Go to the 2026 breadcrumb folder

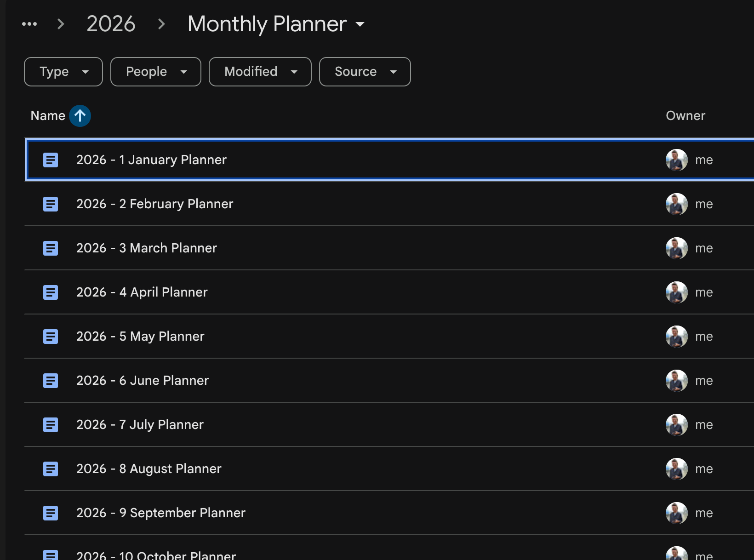tap(111, 24)
